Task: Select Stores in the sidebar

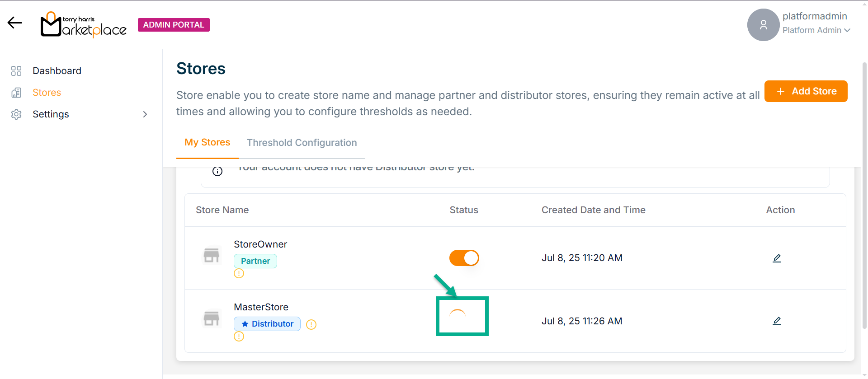Action: click(x=47, y=93)
